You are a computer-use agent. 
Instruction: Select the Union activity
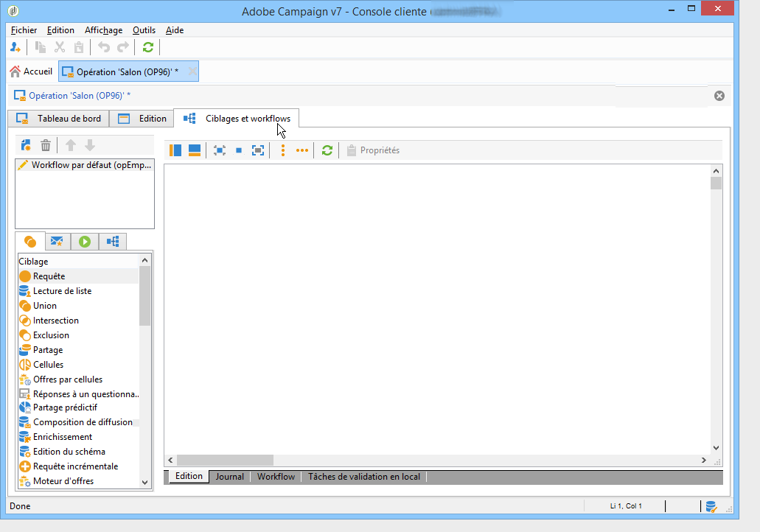[79, 306]
